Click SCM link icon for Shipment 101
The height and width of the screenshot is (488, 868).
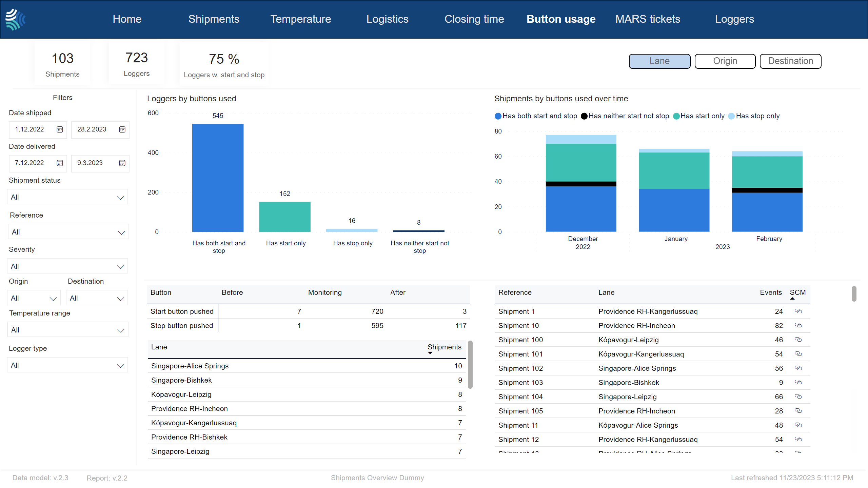(x=798, y=354)
